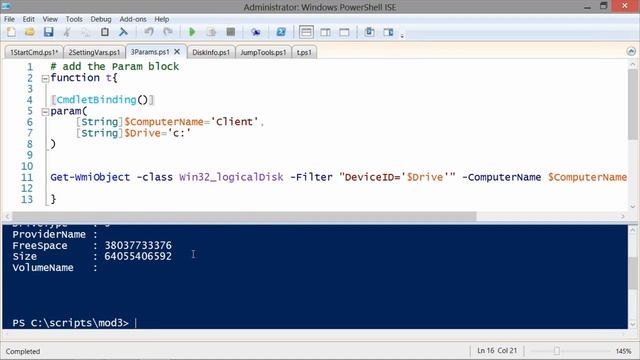
Task: Clear the console pane
Action: 123,32
